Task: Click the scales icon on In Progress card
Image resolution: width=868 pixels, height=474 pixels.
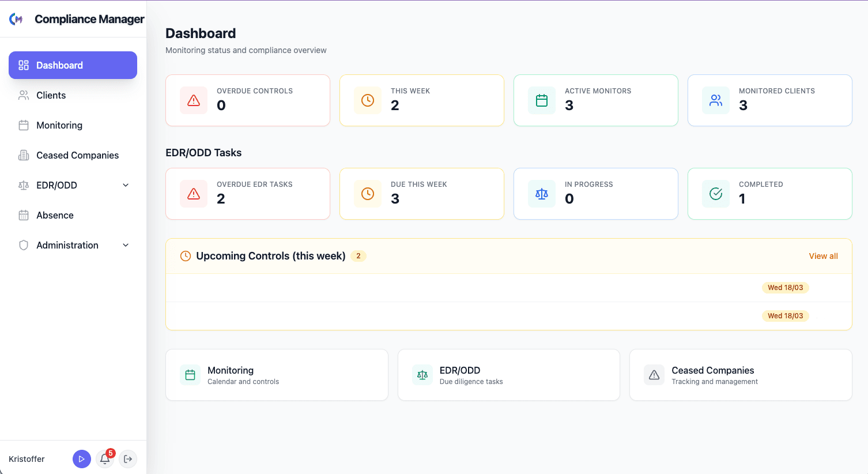Action: coord(542,194)
